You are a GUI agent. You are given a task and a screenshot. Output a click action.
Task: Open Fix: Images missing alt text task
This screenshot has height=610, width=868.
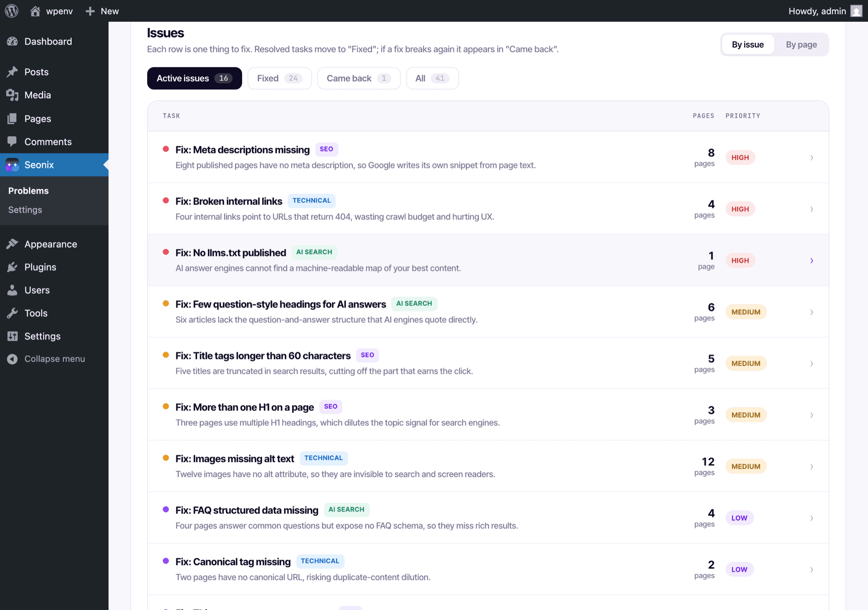(x=234, y=459)
